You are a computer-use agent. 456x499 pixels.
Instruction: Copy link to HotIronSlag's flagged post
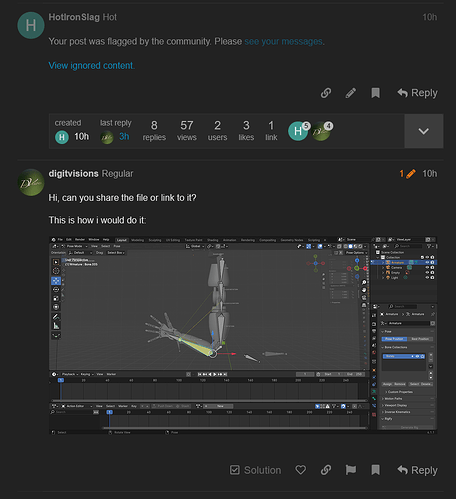(x=326, y=93)
